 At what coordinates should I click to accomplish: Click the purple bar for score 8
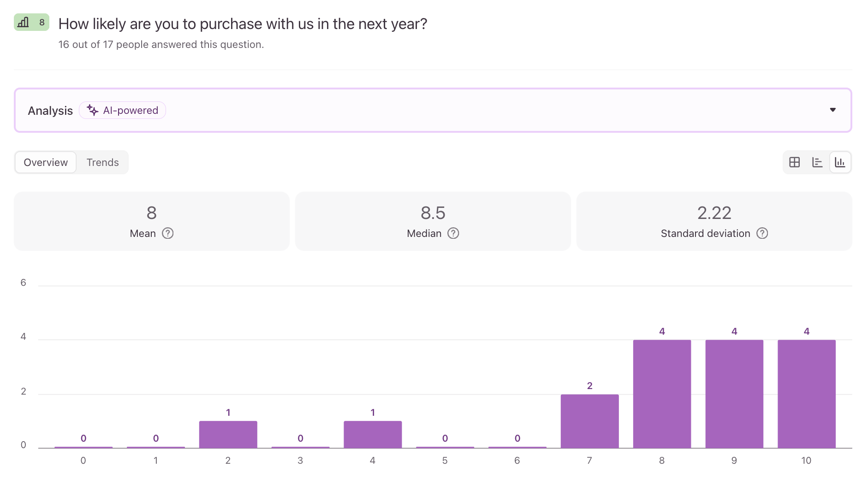(x=662, y=394)
